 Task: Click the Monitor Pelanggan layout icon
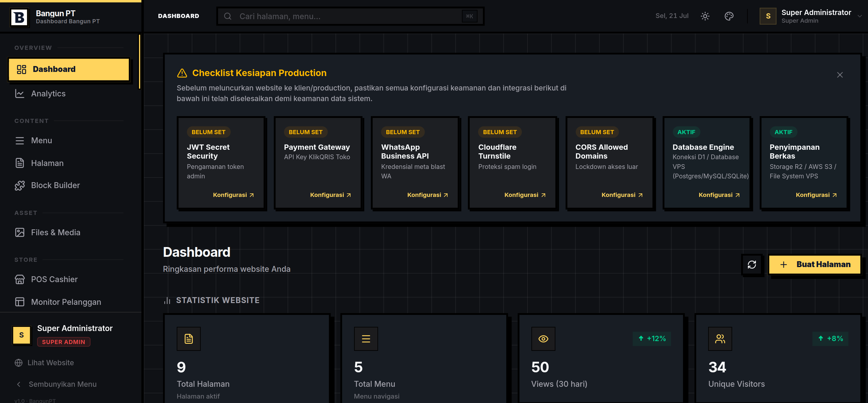[x=19, y=302]
